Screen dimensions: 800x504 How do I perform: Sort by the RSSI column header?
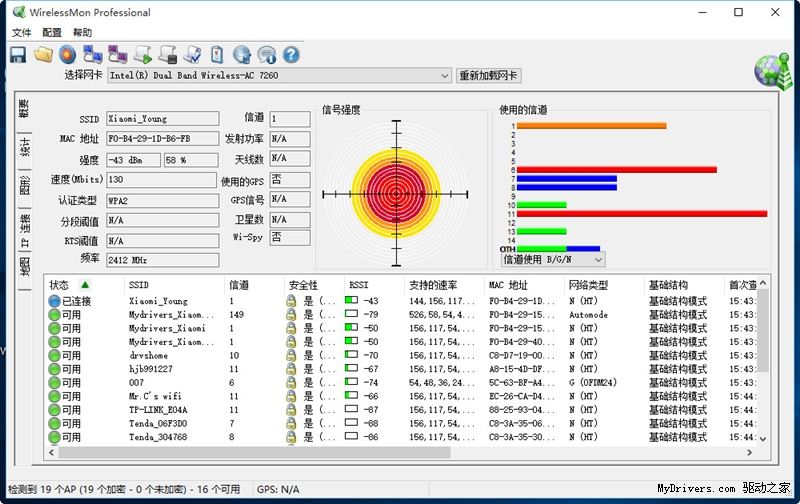coord(374,285)
